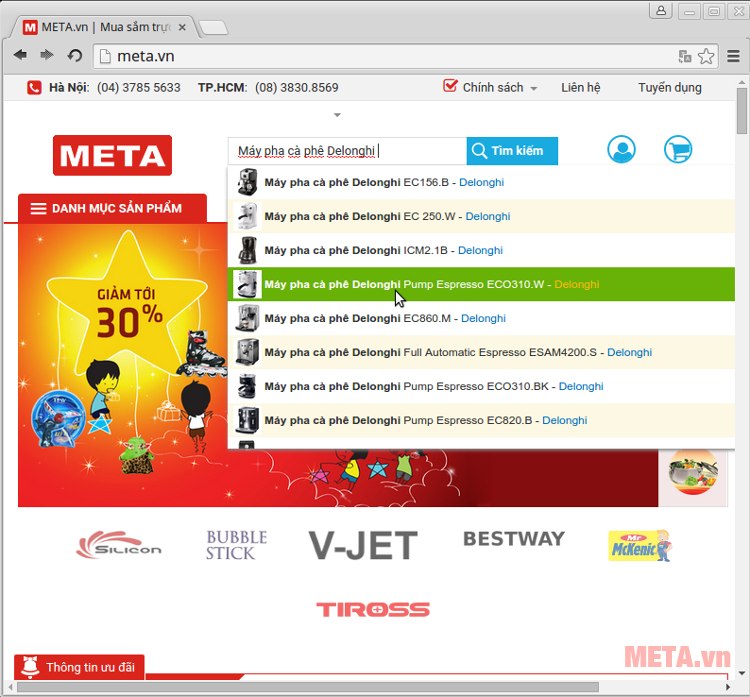
Task: Select Delonghi EC156.B suggestion
Action: pos(481,182)
